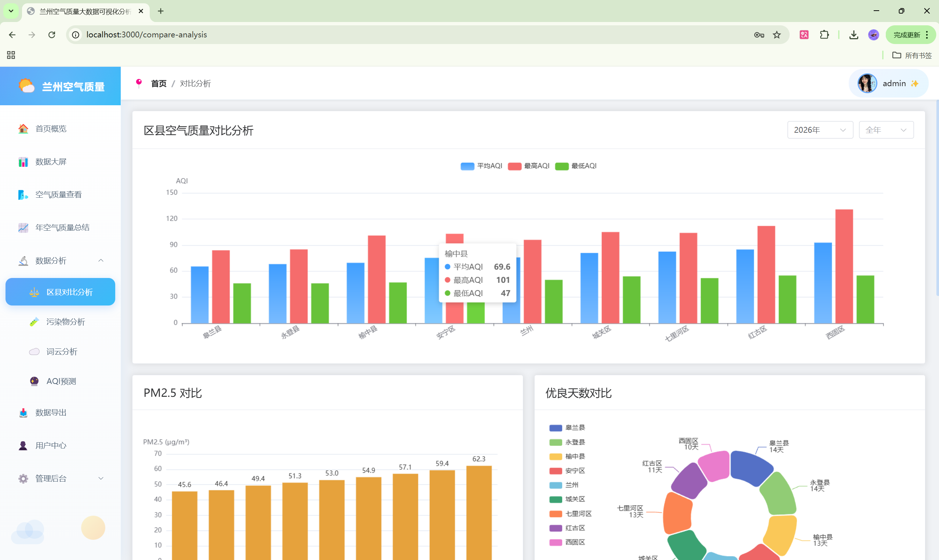Image resolution: width=939 pixels, height=560 pixels.
Task: Toggle the green 最低AQI legend swatch
Action: click(x=562, y=166)
